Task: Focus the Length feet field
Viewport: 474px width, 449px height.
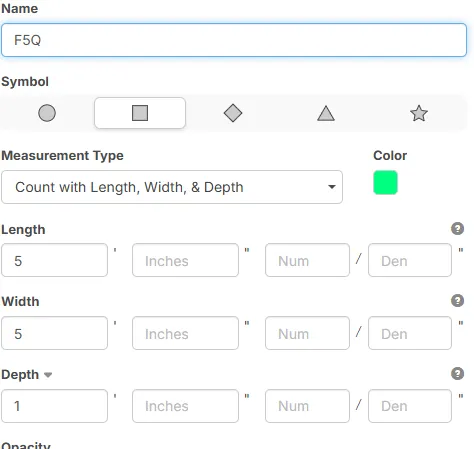Action: 55,260
